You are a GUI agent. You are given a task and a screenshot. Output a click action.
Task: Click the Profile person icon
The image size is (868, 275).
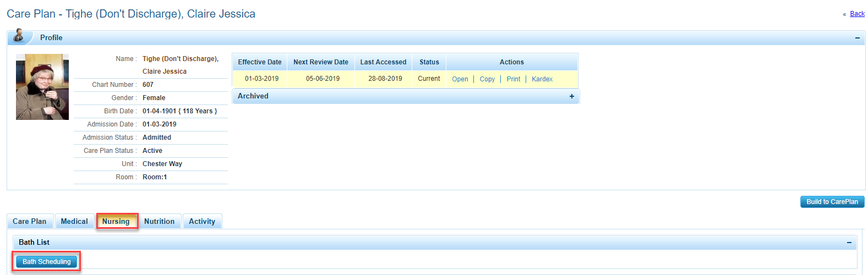coord(19,36)
